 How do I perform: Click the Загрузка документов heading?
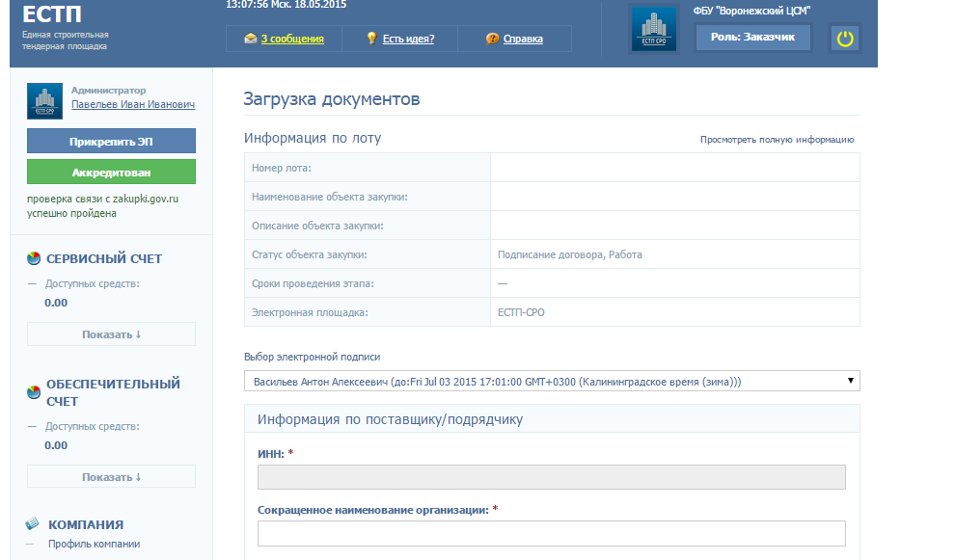[331, 98]
